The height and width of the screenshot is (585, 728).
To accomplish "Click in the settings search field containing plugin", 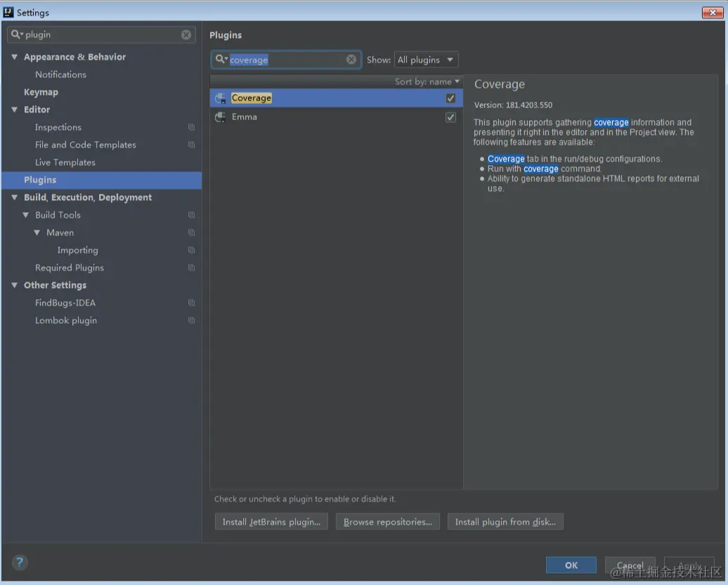I will (x=101, y=35).
